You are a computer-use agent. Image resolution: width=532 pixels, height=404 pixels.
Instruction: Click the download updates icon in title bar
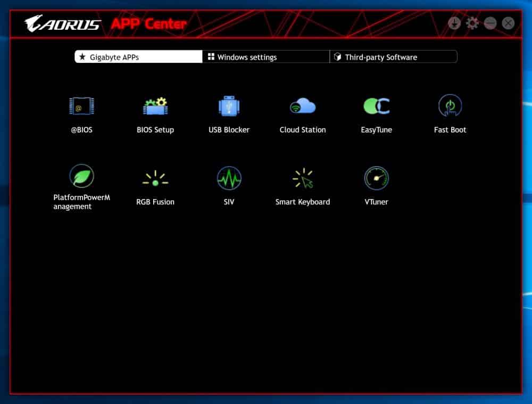point(454,23)
